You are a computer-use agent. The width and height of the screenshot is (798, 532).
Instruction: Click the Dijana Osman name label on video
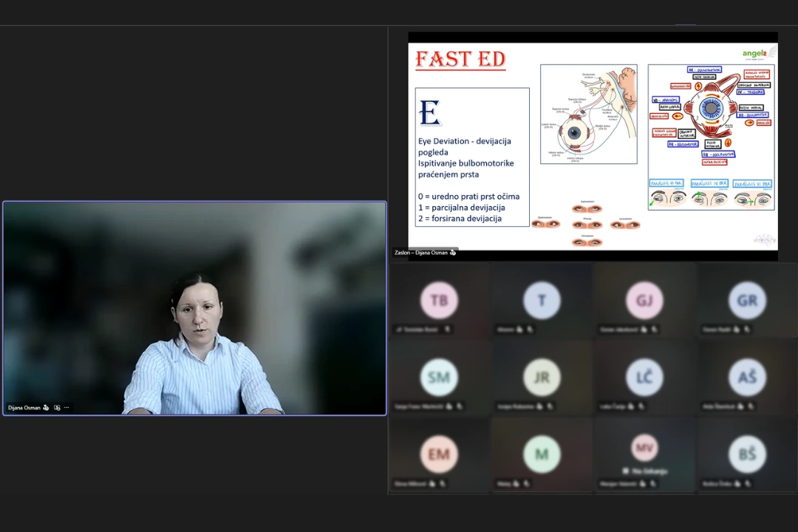(x=24, y=408)
